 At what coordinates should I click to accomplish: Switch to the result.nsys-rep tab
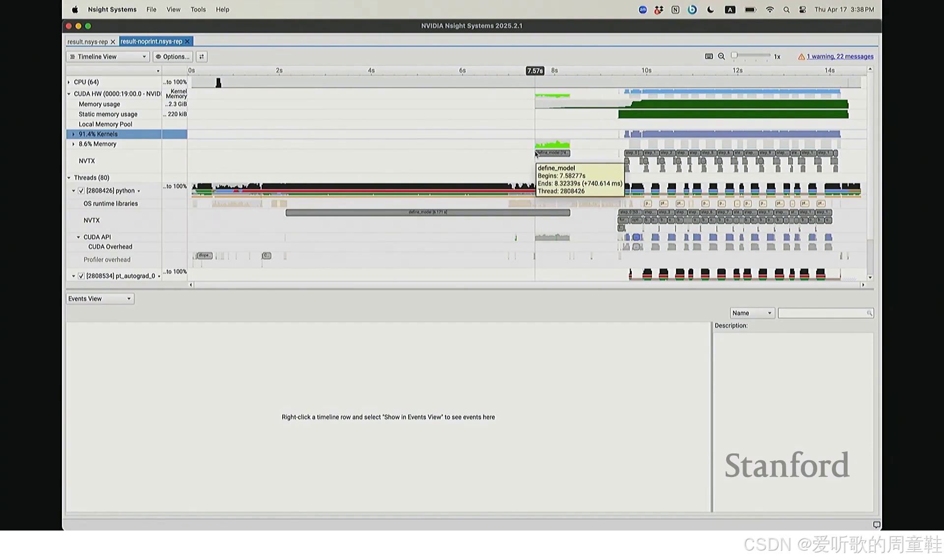pyautogui.click(x=88, y=42)
